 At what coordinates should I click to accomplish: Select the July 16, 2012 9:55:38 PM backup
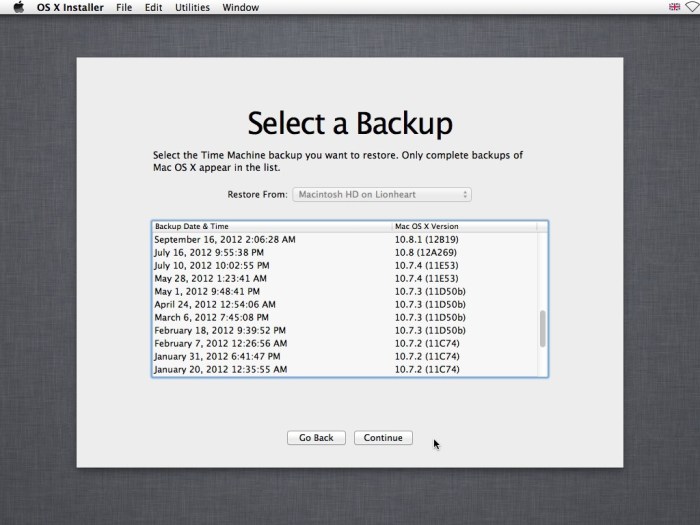[345, 253]
